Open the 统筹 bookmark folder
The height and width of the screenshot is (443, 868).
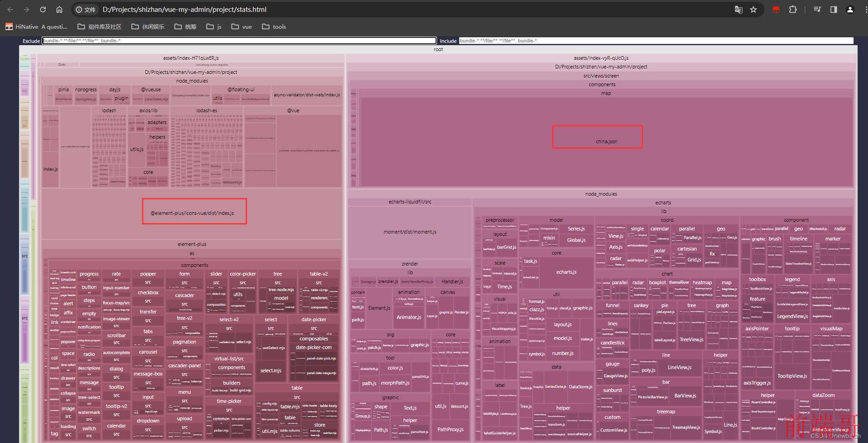point(185,27)
